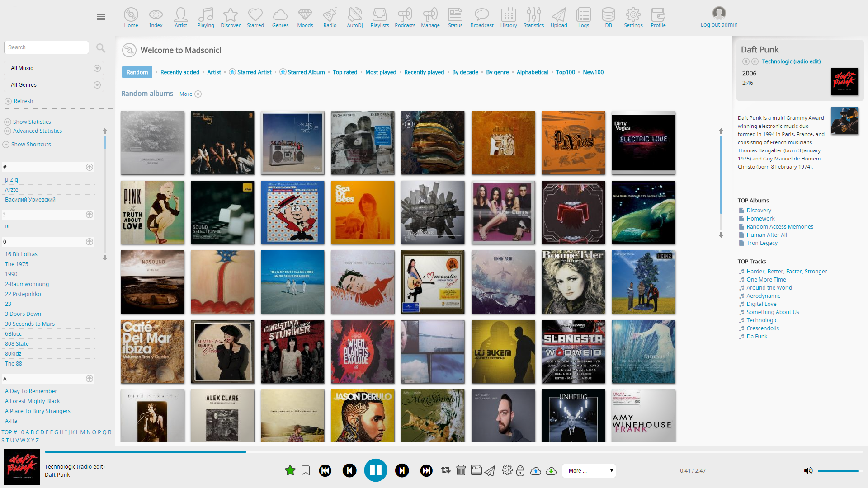Open the All Music folder dropdown
The width and height of the screenshot is (868, 488).
tap(54, 68)
